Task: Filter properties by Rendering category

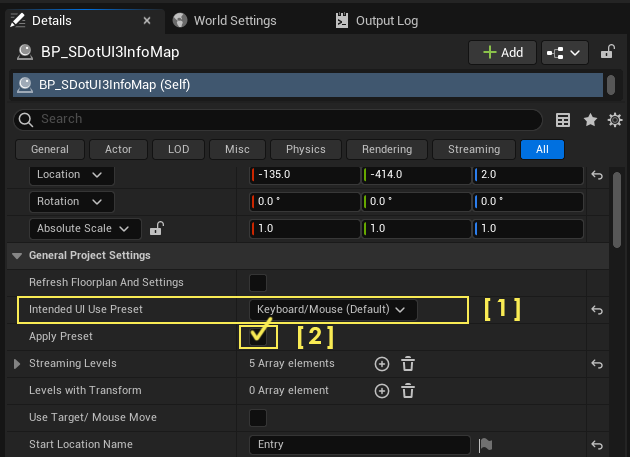Action: tap(387, 150)
